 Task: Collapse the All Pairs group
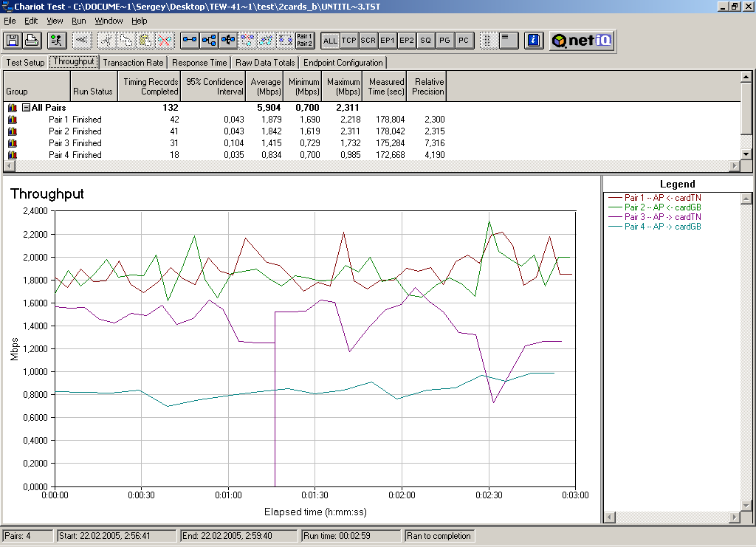click(26, 108)
